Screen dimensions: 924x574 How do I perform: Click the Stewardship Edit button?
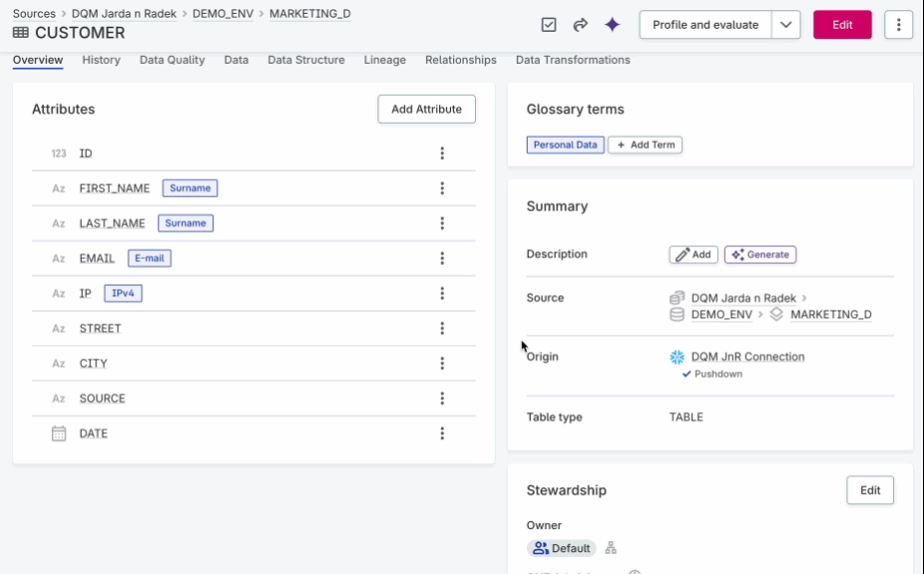tap(870, 490)
